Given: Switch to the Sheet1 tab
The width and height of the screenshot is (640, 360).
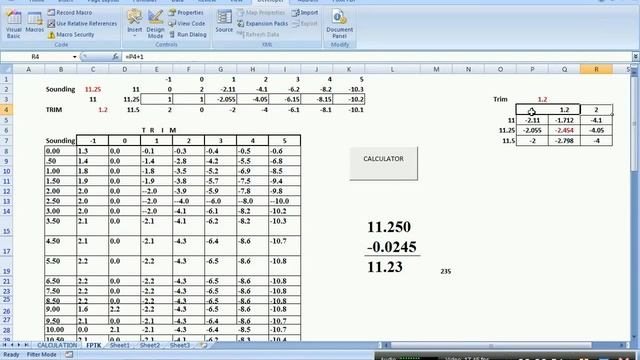Looking at the screenshot, I should tap(120, 345).
